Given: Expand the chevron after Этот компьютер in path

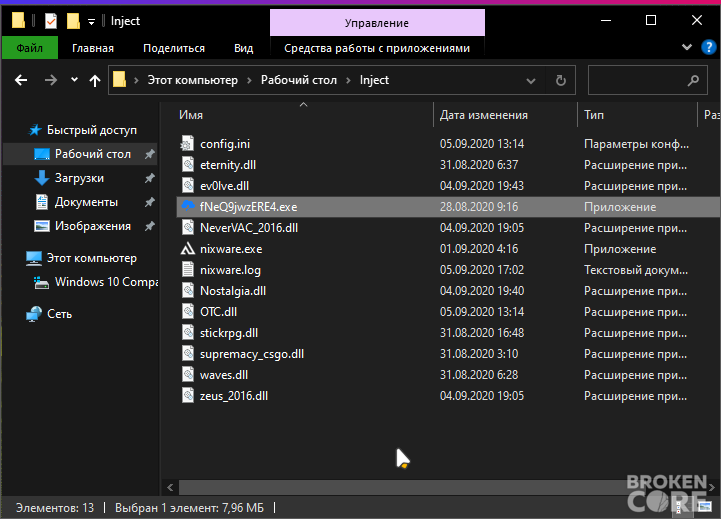Looking at the screenshot, I should pos(249,80).
